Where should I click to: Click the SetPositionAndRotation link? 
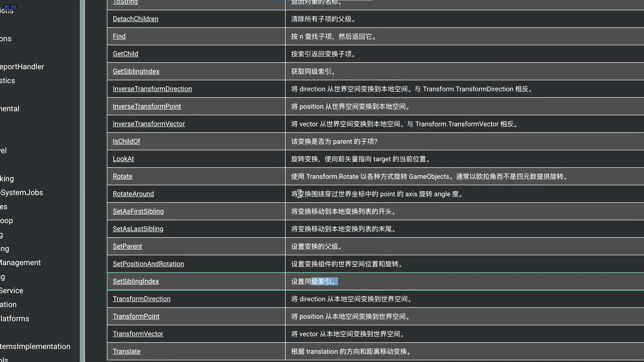click(148, 264)
